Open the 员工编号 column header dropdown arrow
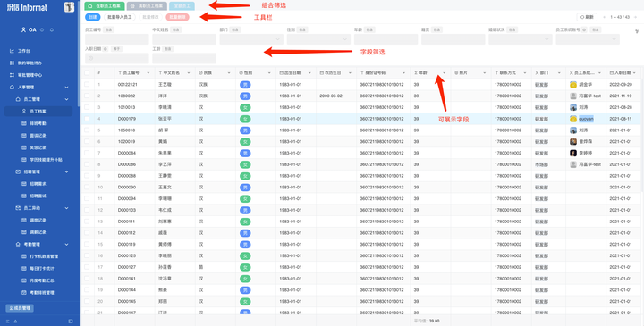The height and width of the screenshot is (326, 644). [x=148, y=73]
